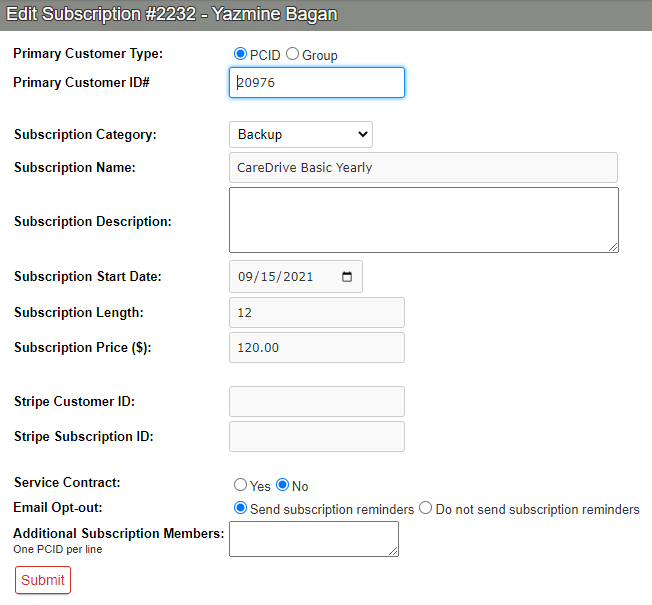652x605 pixels.
Task: Click inside the Subscription Description textarea
Action: pyautogui.click(x=423, y=219)
